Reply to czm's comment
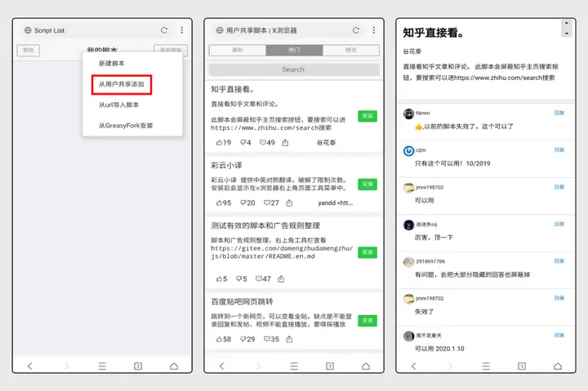The width and height of the screenshot is (588, 391). tap(559, 150)
